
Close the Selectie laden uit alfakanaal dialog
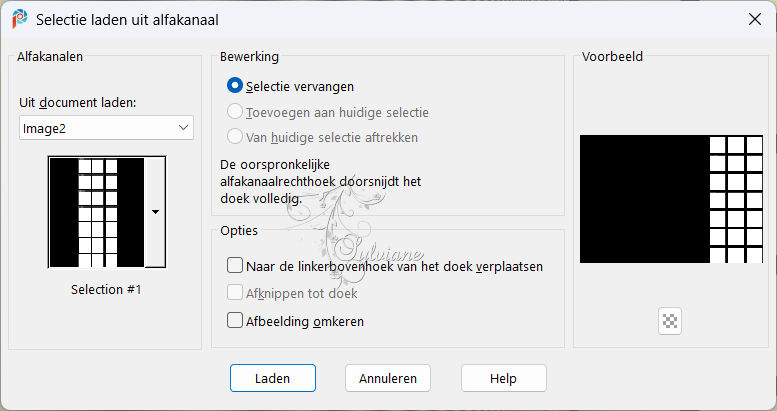pyautogui.click(x=755, y=19)
